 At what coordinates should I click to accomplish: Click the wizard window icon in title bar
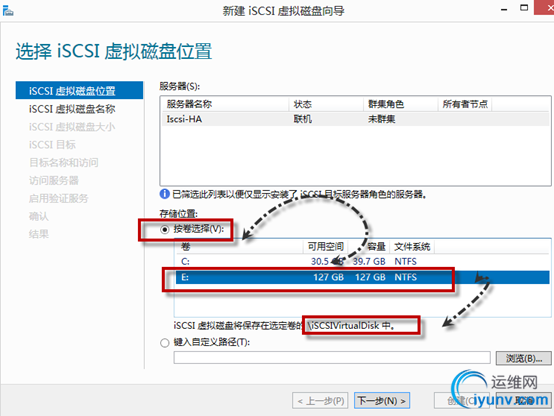click(8, 11)
